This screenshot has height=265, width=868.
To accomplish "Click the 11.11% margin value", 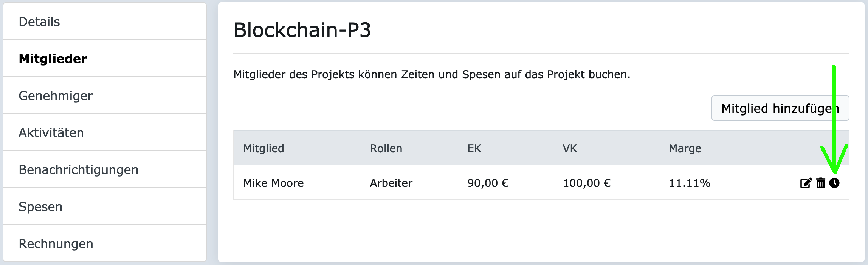I will click(x=690, y=183).
